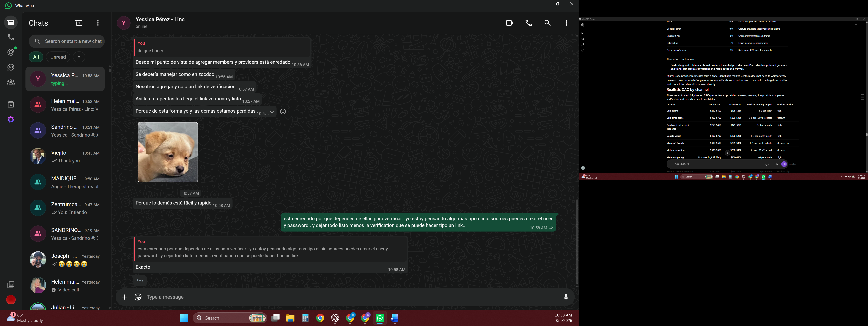Record a WhatsApp voice message
The width and height of the screenshot is (868, 326).
pyautogui.click(x=566, y=297)
